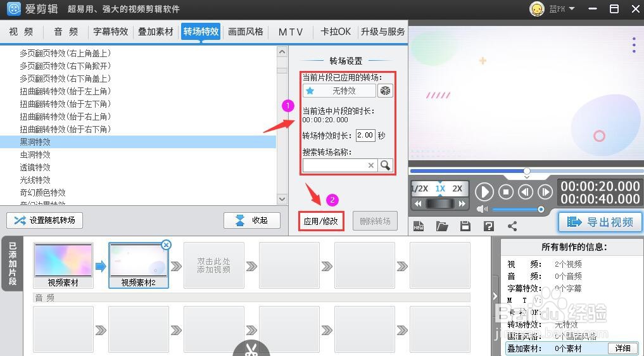Click the 已添加片段 side tab

click(12, 264)
